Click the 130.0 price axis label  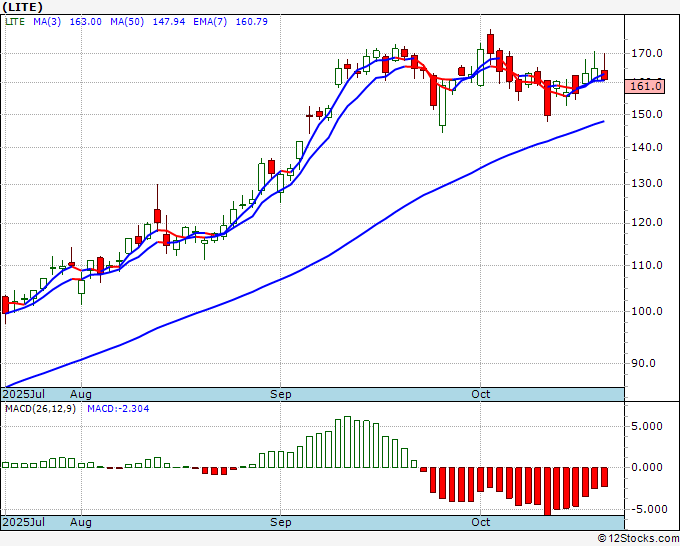647,183
